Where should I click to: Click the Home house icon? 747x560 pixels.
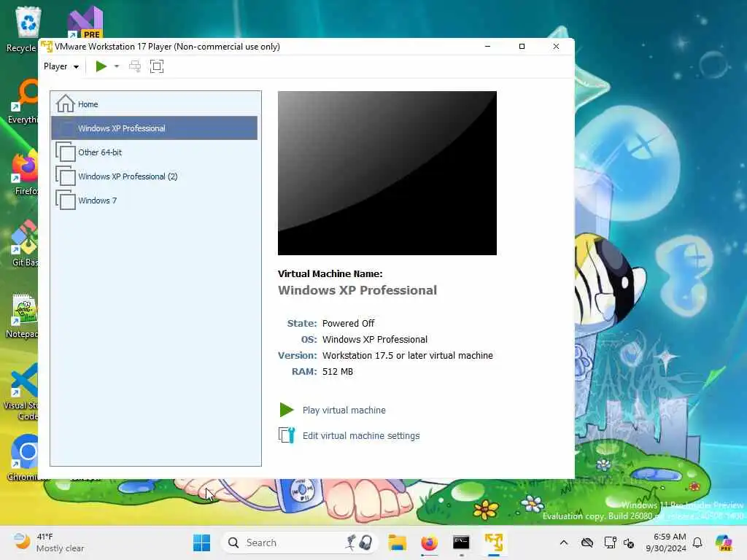point(65,104)
